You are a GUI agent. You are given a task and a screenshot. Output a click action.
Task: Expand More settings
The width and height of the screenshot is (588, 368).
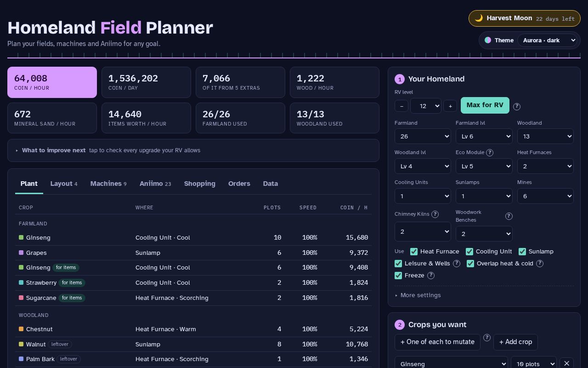coord(418,295)
